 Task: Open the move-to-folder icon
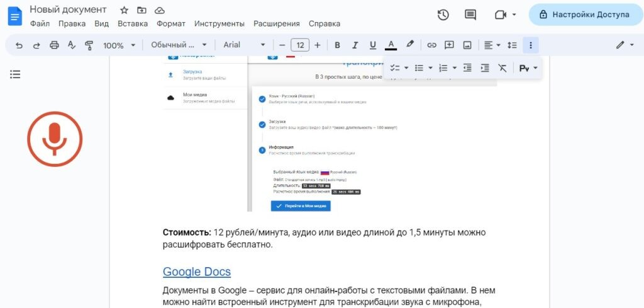coord(142,10)
